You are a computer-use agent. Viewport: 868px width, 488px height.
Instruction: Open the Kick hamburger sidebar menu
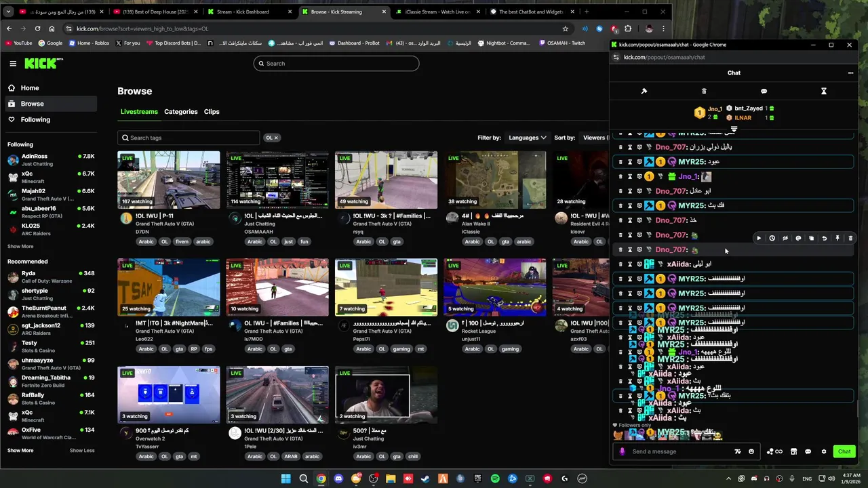pos(13,63)
